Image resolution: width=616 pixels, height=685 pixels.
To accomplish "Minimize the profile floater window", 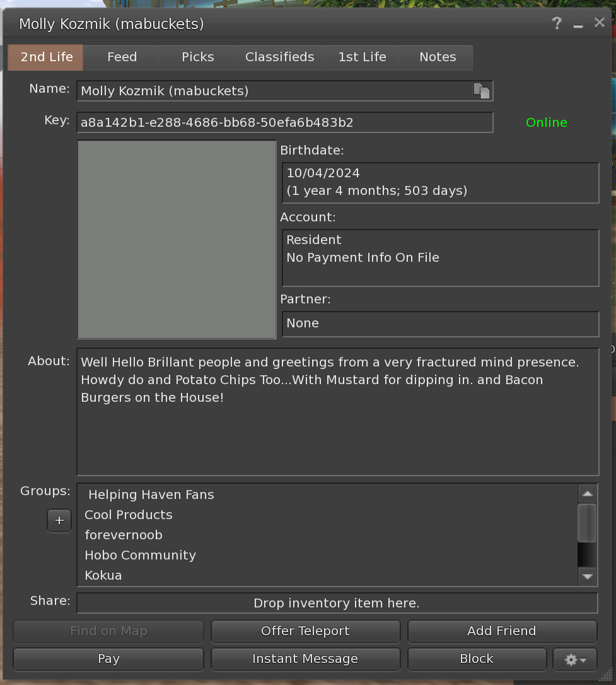I will [x=578, y=25].
